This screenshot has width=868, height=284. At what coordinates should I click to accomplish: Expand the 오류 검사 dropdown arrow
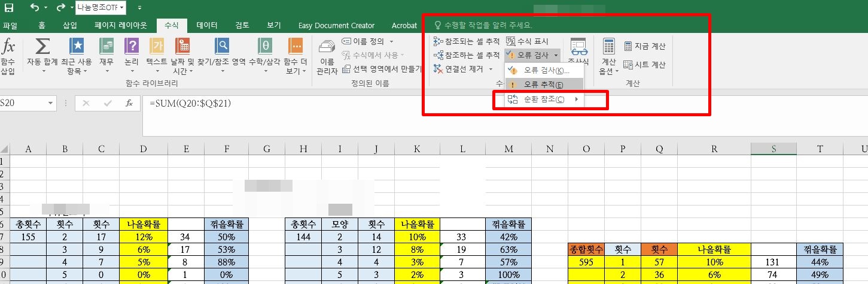point(556,55)
